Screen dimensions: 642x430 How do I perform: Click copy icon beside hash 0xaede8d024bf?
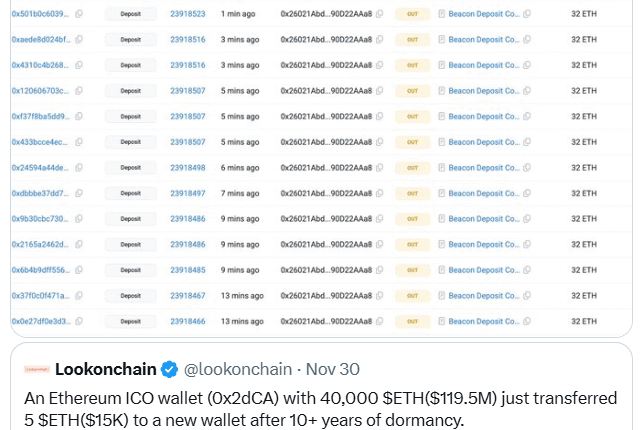tap(79, 41)
